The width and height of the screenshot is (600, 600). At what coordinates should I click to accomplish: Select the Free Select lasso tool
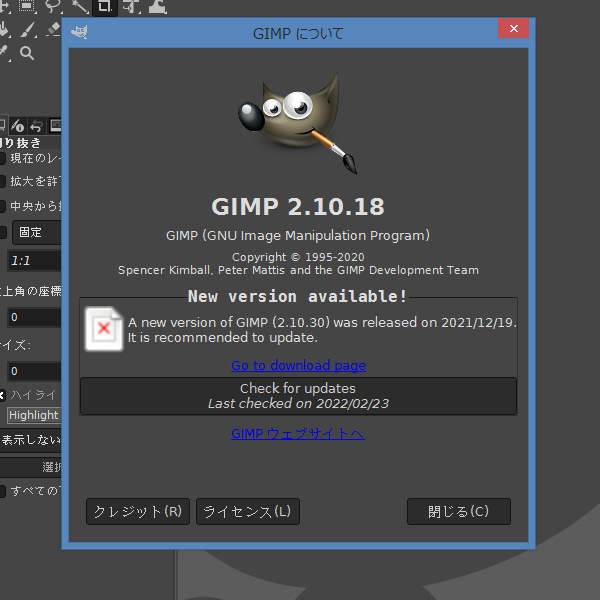click(54, 6)
